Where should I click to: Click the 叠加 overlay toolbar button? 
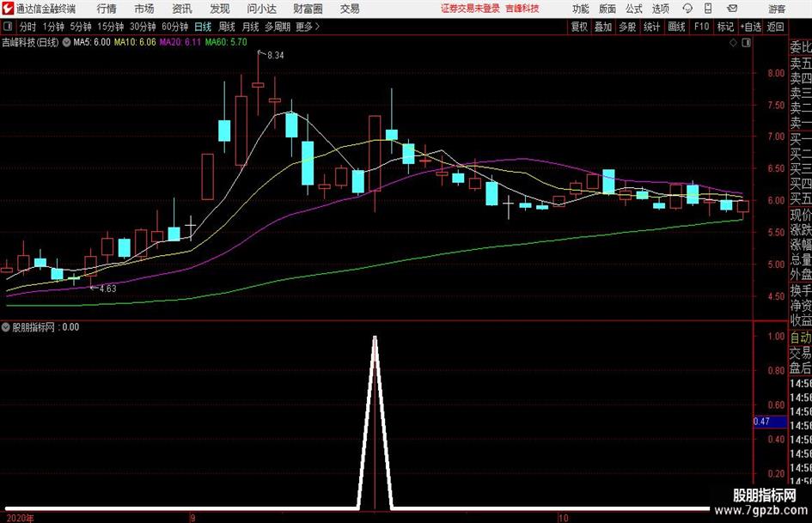(603, 27)
